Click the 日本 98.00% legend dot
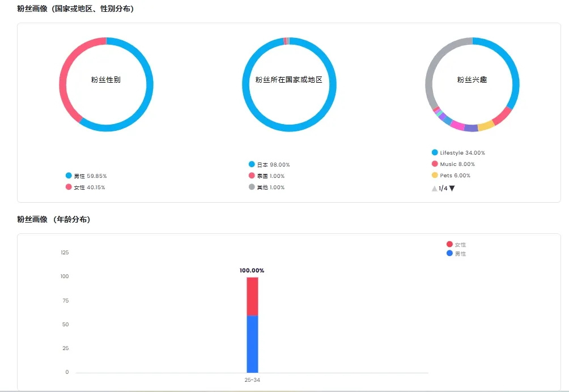The image size is (569, 392). click(x=252, y=164)
